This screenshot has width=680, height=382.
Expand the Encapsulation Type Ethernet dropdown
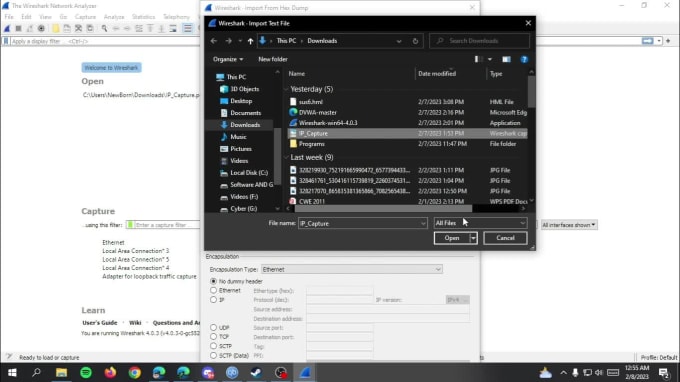point(352,269)
